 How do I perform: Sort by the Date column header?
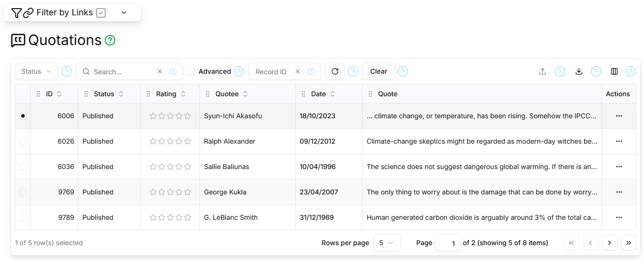click(x=323, y=94)
